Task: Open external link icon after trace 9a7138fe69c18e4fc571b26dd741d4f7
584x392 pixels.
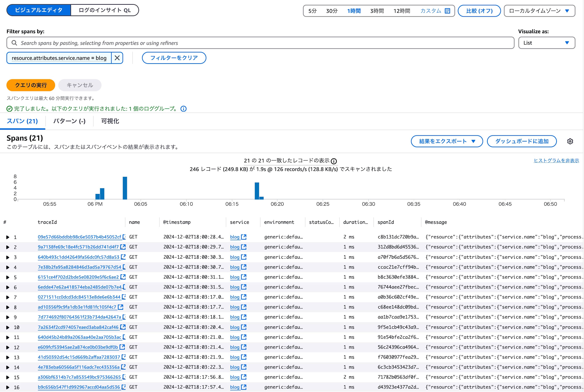Action: tap(123, 247)
